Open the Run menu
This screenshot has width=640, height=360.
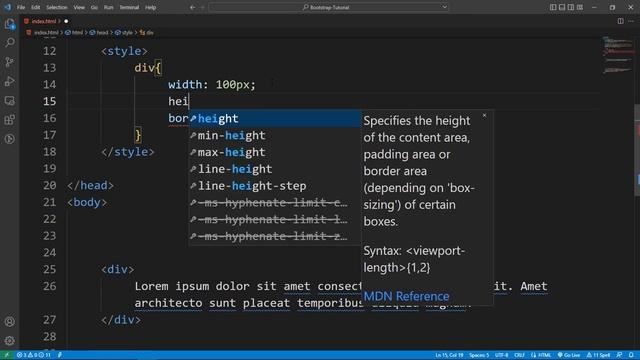pos(109,7)
